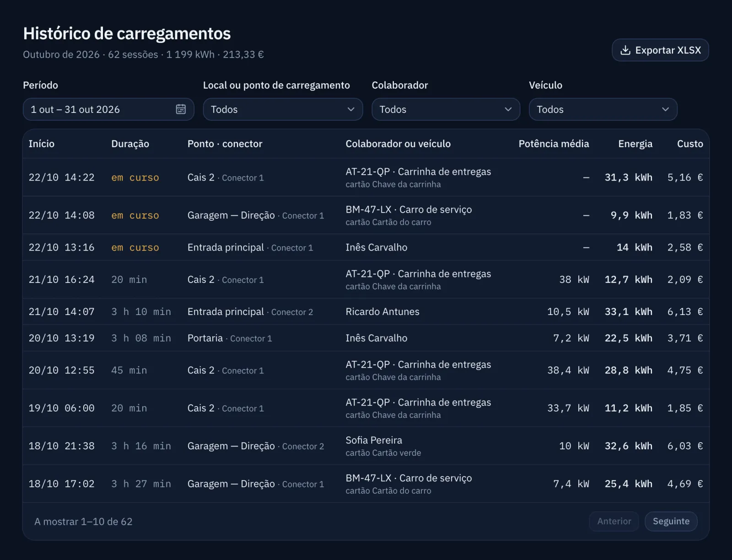
Task: Click the 3 h 16 min duration
Action: point(141,446)
